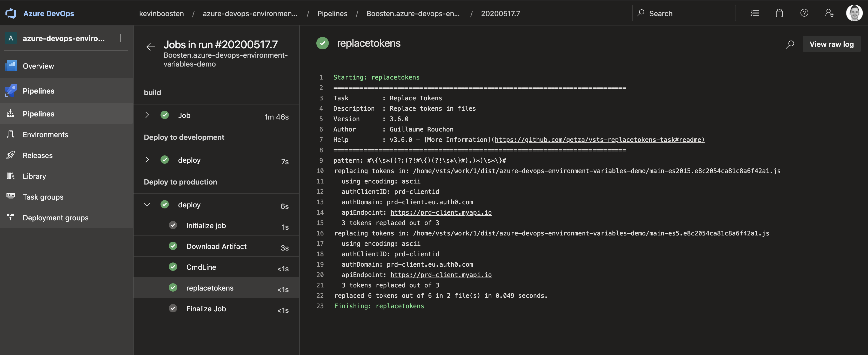Open the replacetokens readme GitHub link
Viewport: 868px width, 355px height.
click(x=598, y=140)
